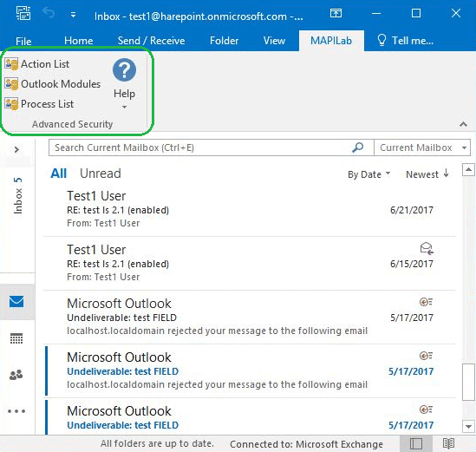Click Connected to: Microsoft Exchange status
This screenshot has height=452, width=476.
point(306,444)
